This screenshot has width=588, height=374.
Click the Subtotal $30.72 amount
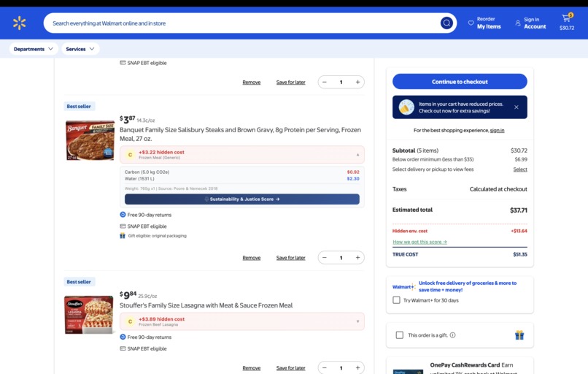pos(519,150)
